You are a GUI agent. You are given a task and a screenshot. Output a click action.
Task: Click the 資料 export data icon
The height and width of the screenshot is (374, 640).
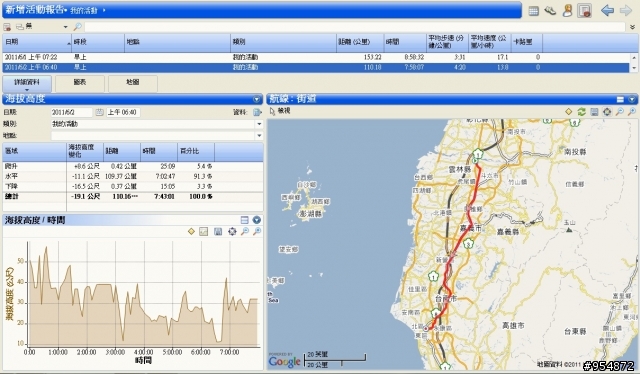[257, 112]
